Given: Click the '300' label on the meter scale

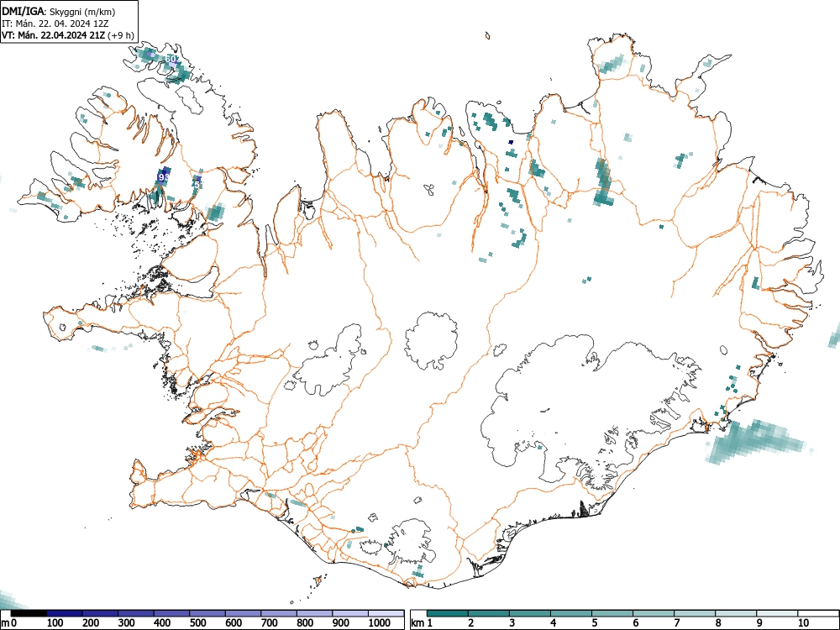Looking at the screenshot, I should pyautogui.click(x=127, y=622).
